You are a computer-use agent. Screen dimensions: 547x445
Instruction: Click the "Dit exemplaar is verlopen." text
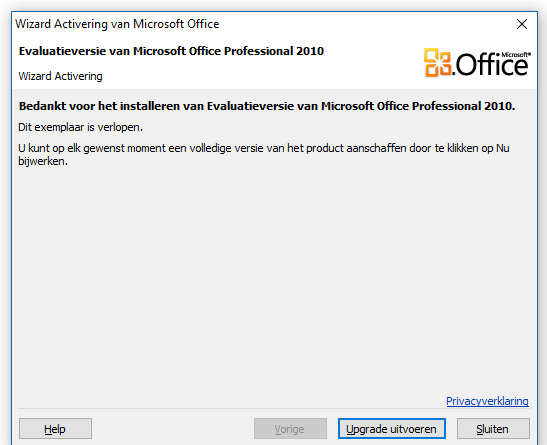(x=80, y=127)
